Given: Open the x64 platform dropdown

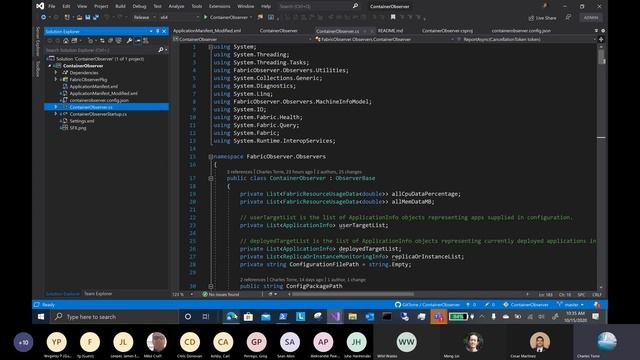Looking at the screenshot, I should pyautogui.click(x=179, y=18).
